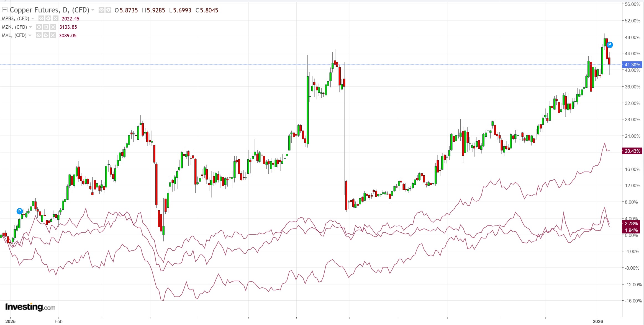The height and width of the screenshot is (325, 644).
Task: Open Copper Futures series dropdown arrow
Action: (x=93, y=10)
